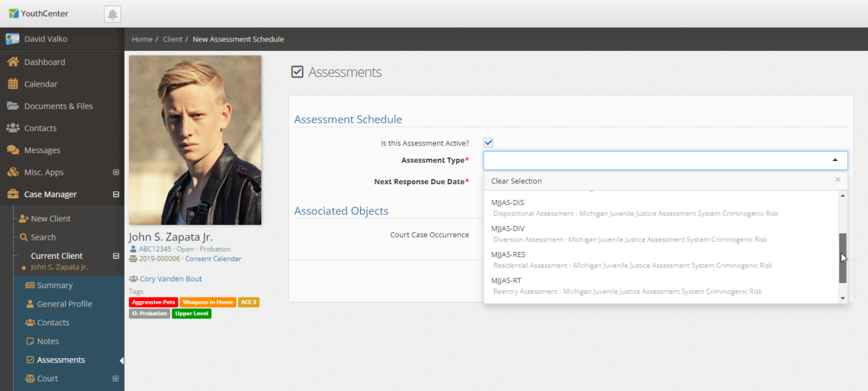Open Dashboard via the house icon
Image resolution: width=868 pixels, height=391 pixels.
(12, 62)
